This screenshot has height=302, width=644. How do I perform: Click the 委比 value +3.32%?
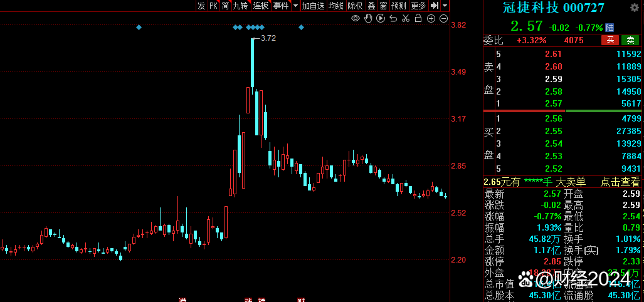532,40
